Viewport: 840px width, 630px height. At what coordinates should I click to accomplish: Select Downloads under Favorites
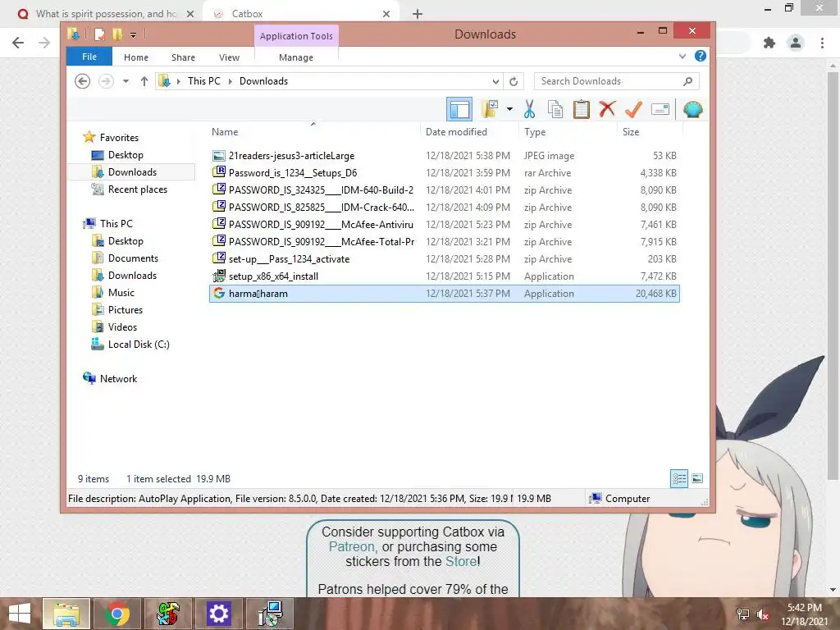click(132, 172)
